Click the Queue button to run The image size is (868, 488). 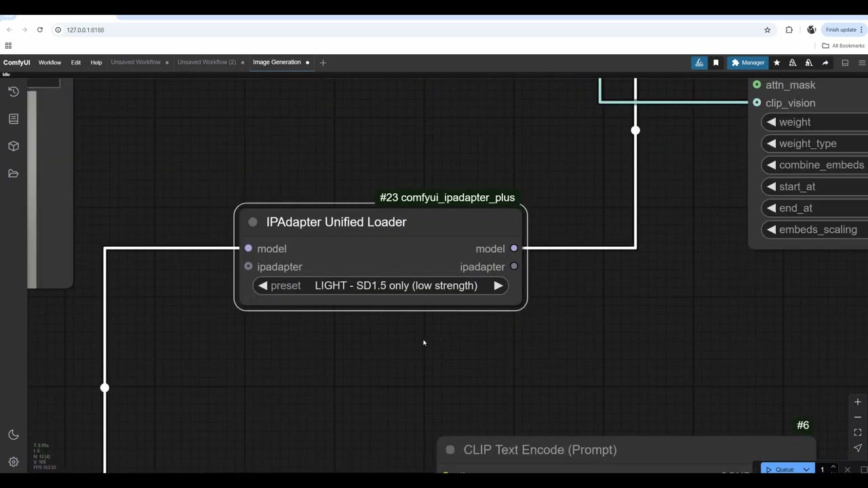(780, 470)
